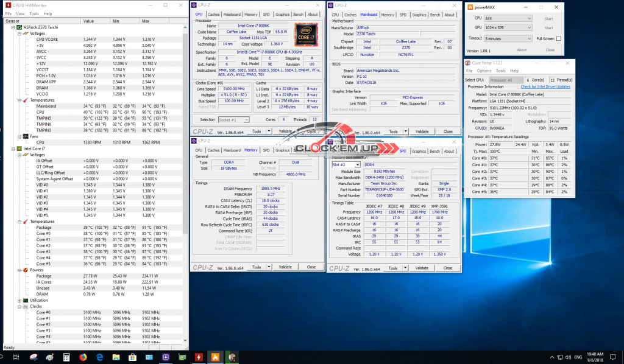
Task: Open the Slot #2 dropdown in CPU-Z SPD
Action: click(346, 164)
